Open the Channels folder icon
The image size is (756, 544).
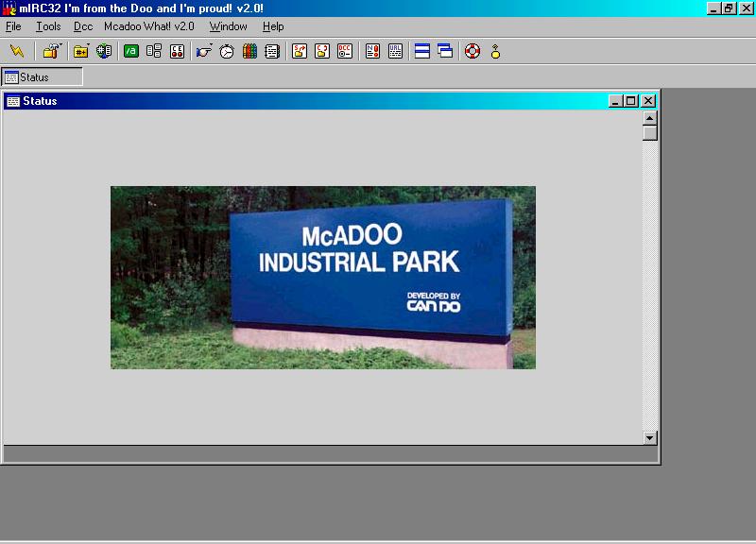(81, 51)
